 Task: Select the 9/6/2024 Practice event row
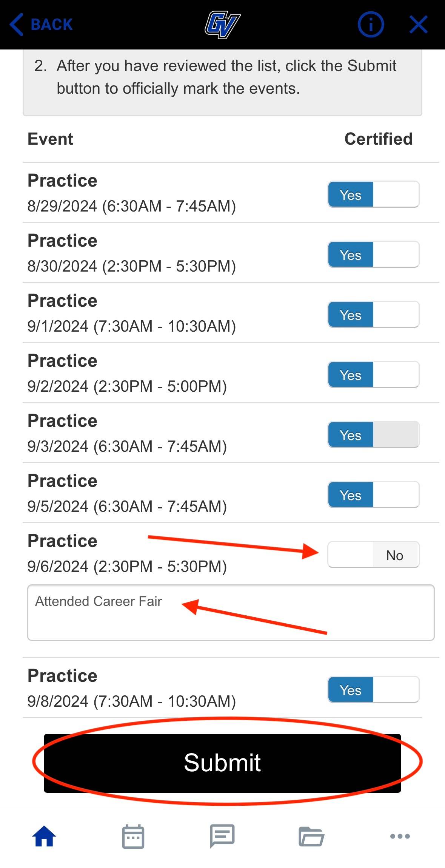coord(127,554)
